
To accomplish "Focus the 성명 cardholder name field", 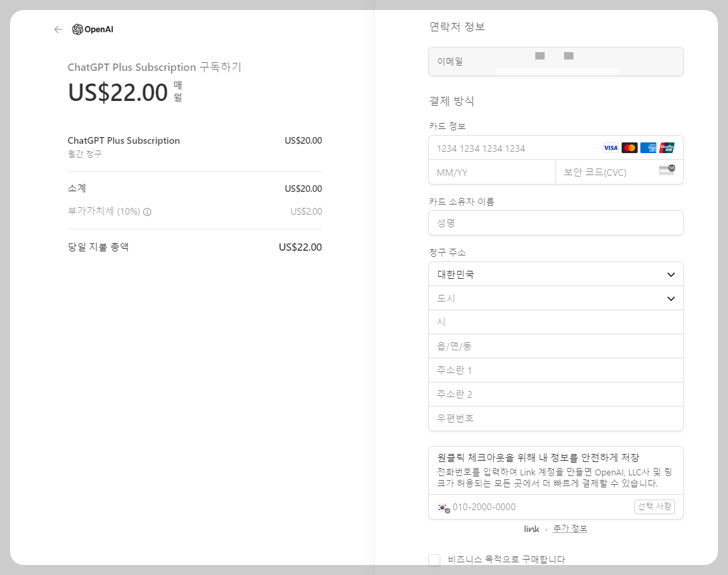I will (556, 223).
